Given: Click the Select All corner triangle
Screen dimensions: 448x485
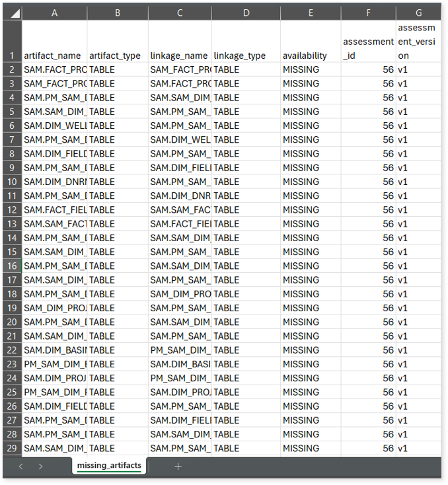Looking at the screenshot, I should click(12, 13).
